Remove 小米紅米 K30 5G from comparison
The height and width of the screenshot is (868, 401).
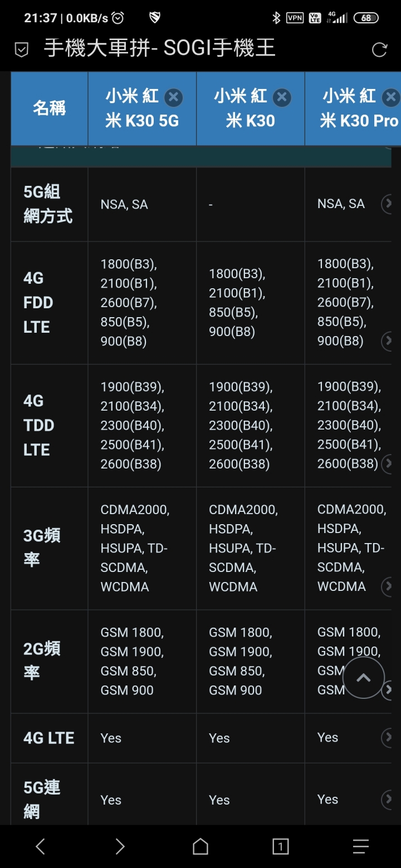(174, 97)
